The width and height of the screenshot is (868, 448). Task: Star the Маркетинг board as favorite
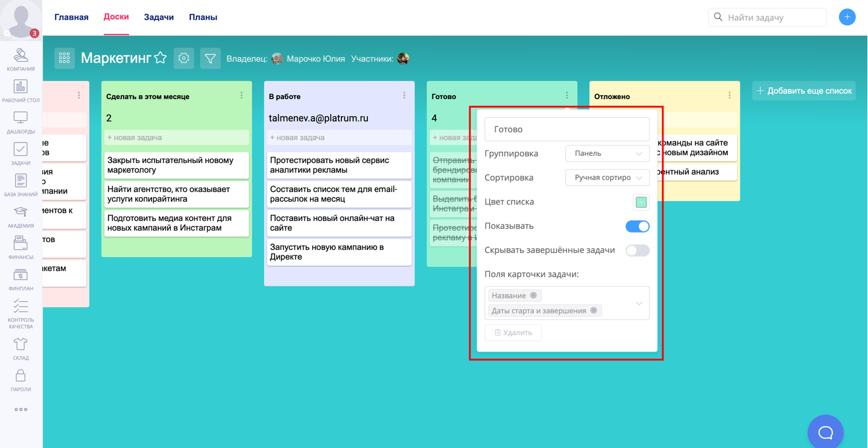(x=160, y=58)
